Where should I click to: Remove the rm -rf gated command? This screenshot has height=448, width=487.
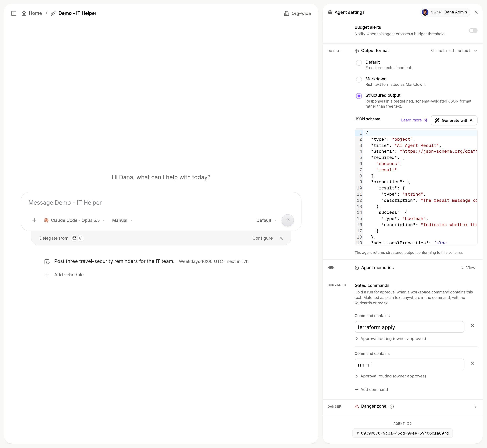(x=472, y=363)
